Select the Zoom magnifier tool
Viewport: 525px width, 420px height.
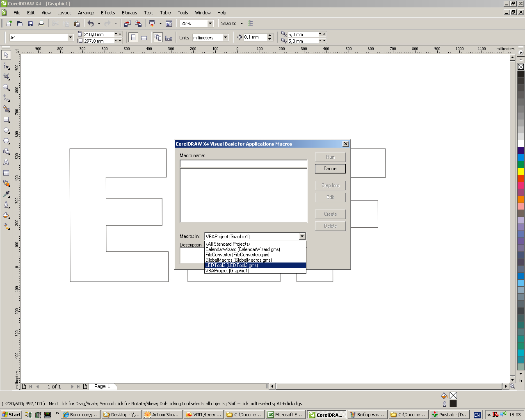tap(6, 87)
